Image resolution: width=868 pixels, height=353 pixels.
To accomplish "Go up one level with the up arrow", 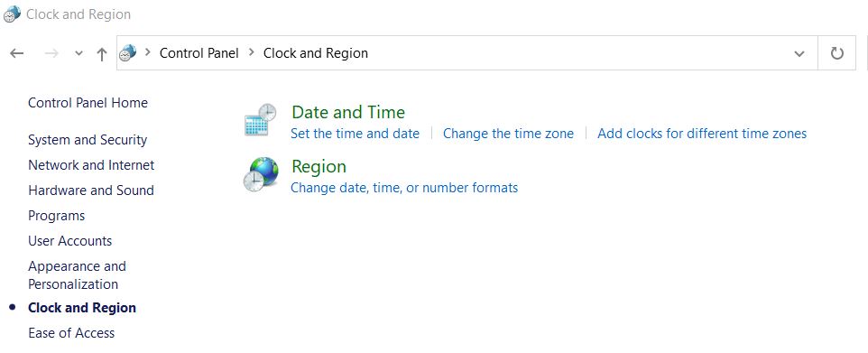I will (x=101, y=54).
